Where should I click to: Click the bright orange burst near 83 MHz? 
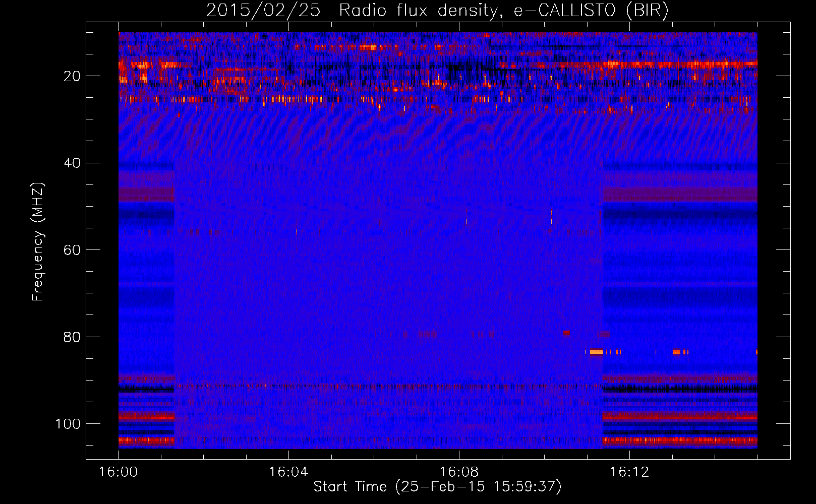[x=597, y=351]
